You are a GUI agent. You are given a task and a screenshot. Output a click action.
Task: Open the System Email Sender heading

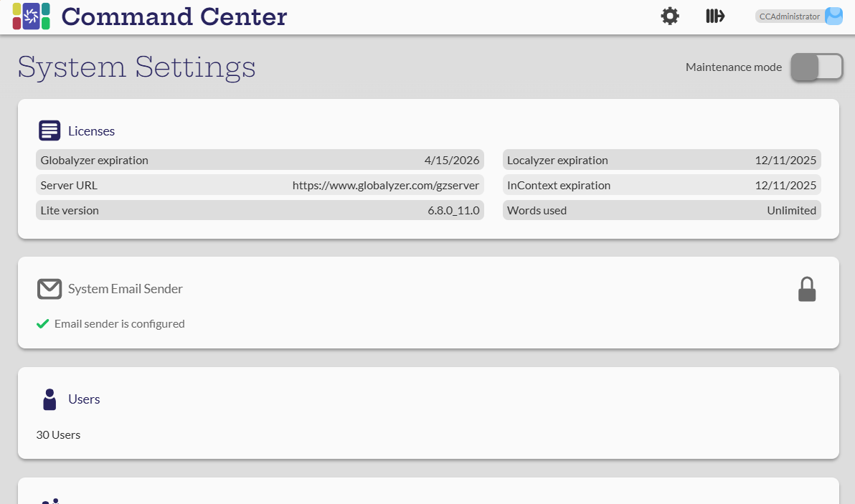point(126,289)
